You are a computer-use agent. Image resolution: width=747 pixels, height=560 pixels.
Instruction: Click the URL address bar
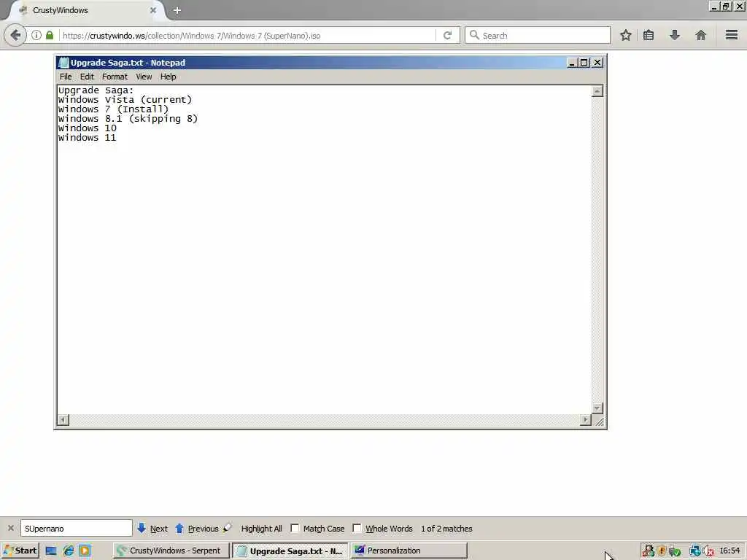(x=248, y=35)
